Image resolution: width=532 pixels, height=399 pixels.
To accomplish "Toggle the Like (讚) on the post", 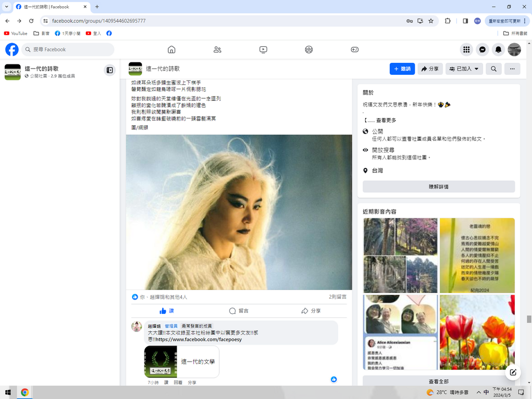I will tap(167, 311).
